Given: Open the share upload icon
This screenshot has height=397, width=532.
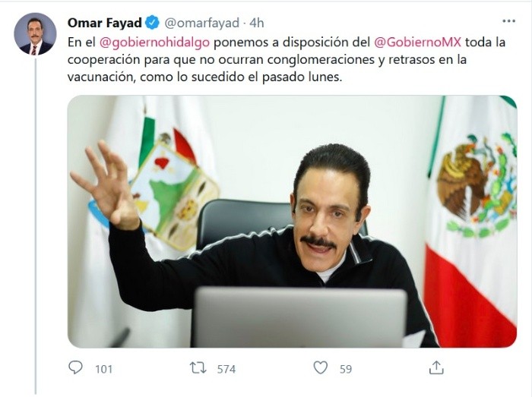Looking at the screenshot, I should coord(436,367).
